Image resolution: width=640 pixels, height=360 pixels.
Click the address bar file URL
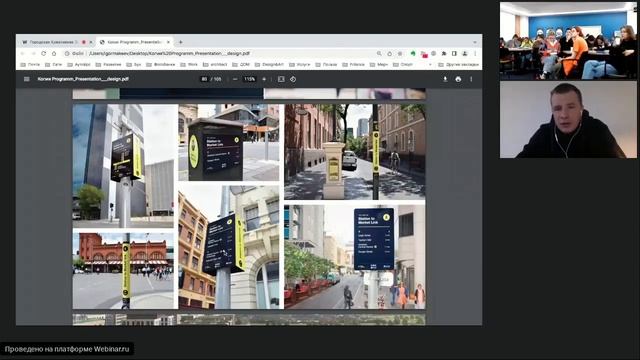(169, 53)
